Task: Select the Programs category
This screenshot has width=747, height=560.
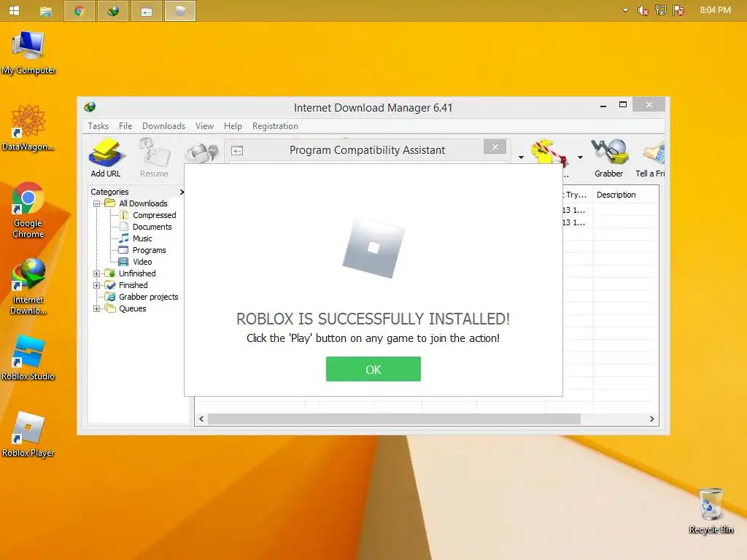Action: 149,251
